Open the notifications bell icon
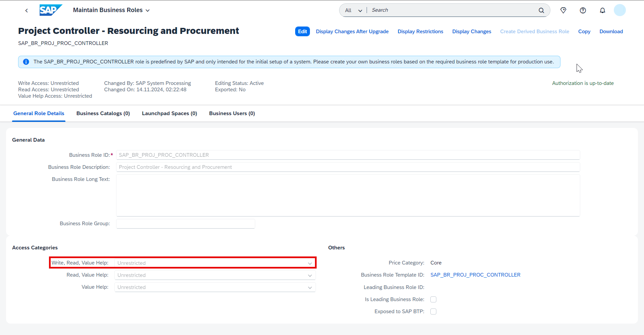 (x=602, y=10)
